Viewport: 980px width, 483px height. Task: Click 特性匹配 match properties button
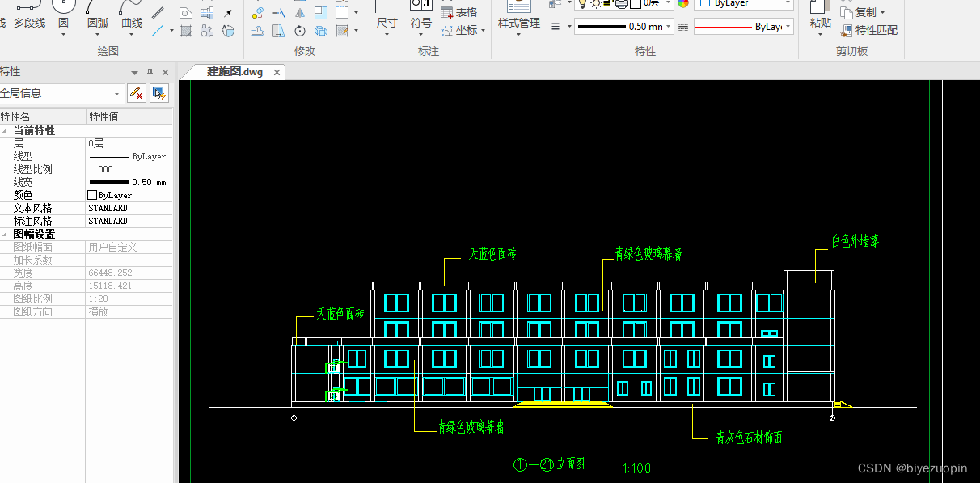click(868, 30)
